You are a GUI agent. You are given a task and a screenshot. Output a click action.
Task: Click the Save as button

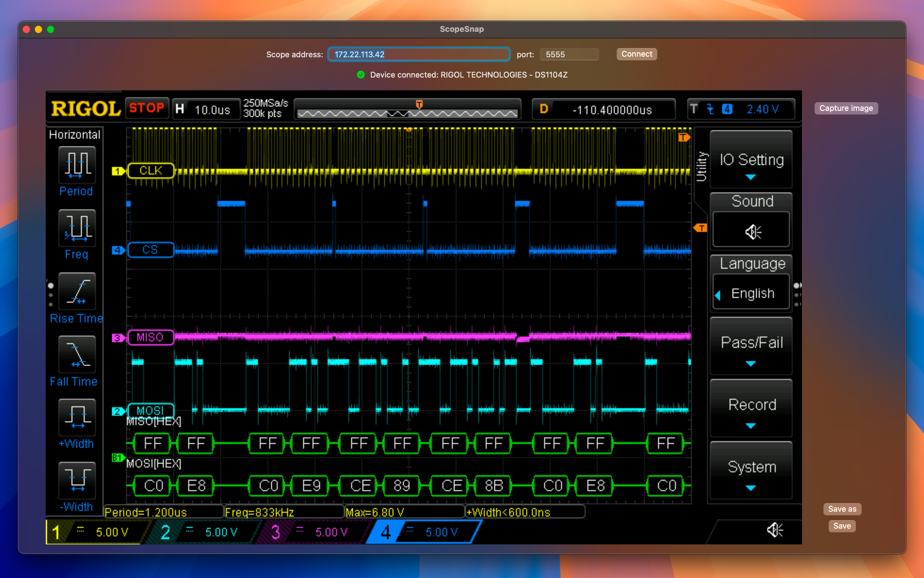pyautogui.click(x=842, y=509)
